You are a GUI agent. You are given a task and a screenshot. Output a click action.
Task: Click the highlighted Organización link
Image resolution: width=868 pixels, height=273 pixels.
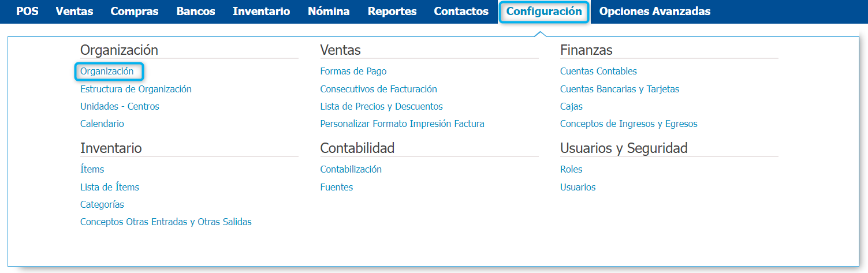click(107, 72)
